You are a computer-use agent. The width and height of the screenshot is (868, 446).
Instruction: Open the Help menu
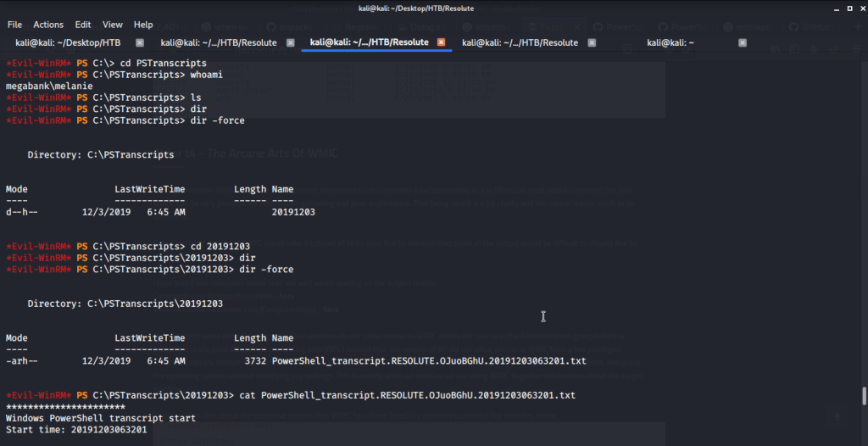(143, 25)
